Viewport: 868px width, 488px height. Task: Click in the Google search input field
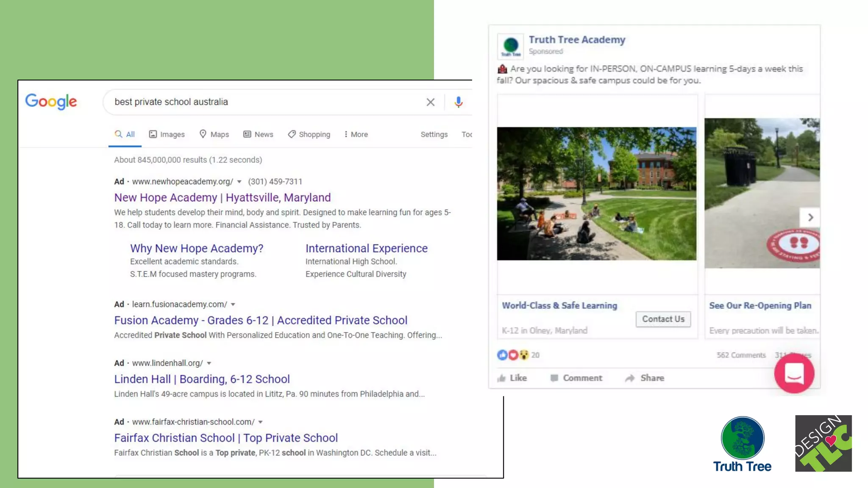[263, 102]
